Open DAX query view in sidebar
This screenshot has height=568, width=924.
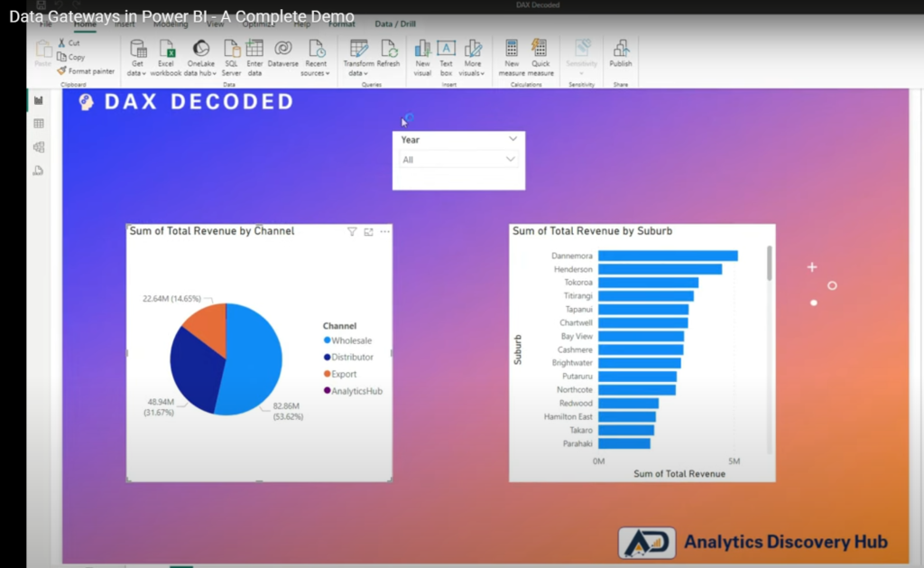click(39, 171)
